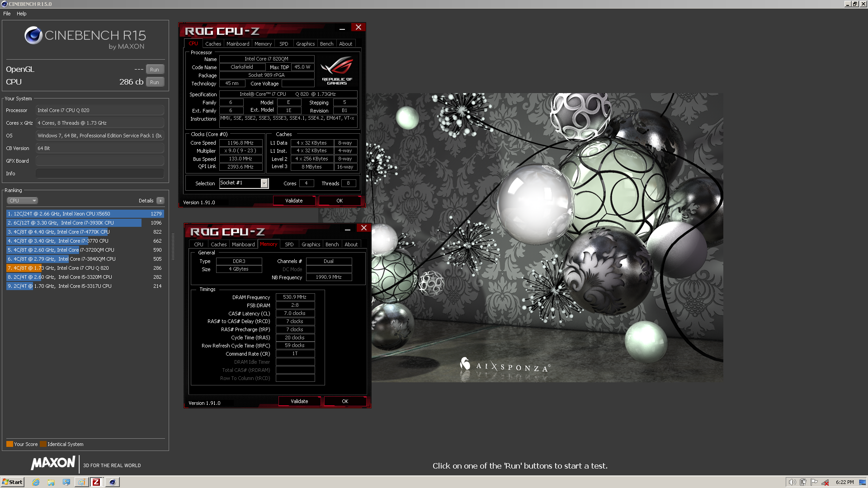Click the Details arrow button in Ranking
This screenshot has width=868, height=488.
[160, 201]
